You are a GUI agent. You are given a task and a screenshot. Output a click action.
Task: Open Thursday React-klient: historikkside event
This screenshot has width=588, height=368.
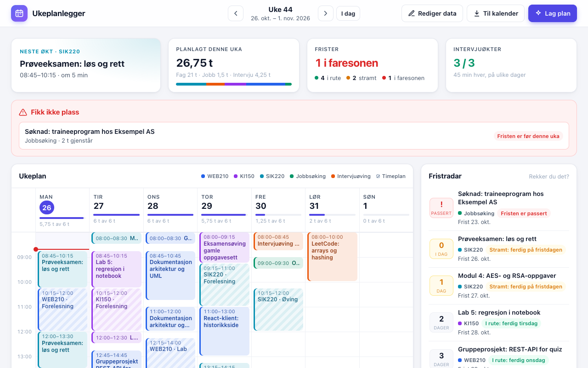[x=224, y=331]
